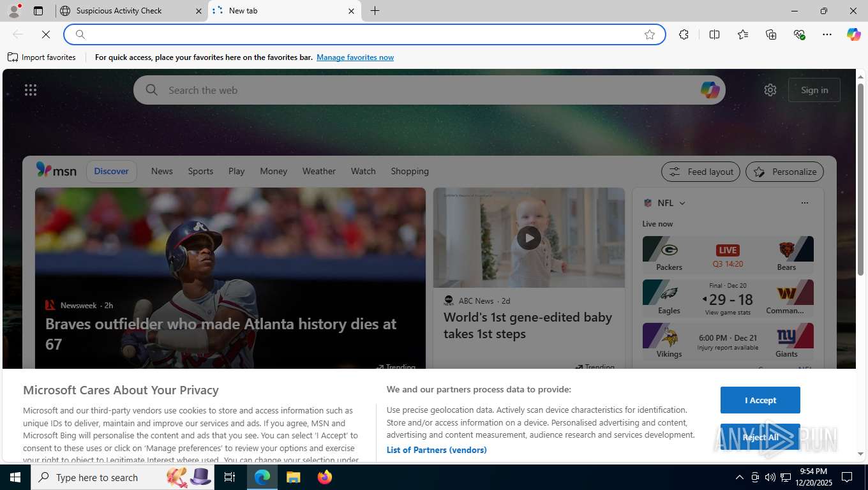
Task: Add this page to favorites star
Action: point(650,34)
